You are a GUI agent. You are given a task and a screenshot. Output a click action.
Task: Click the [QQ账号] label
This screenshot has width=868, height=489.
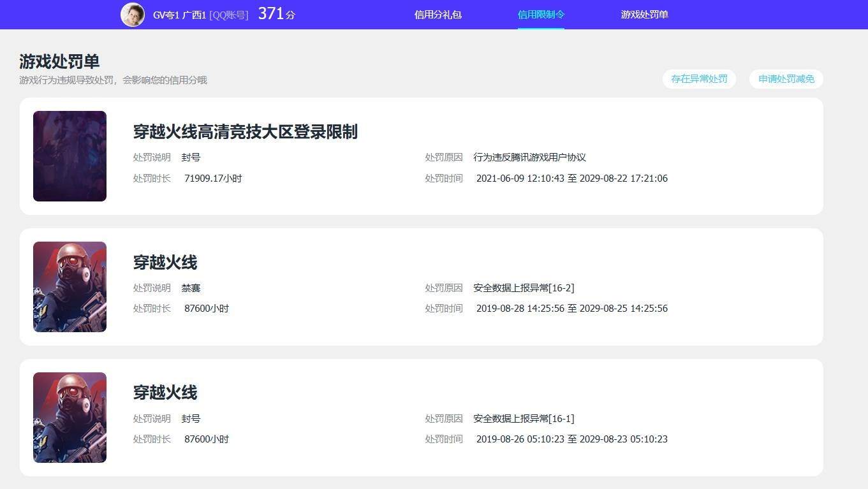point(229,15)
